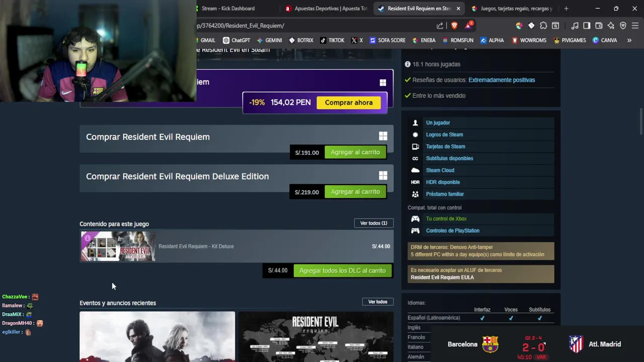Click Tu control de Xbox link

(446, 219)
